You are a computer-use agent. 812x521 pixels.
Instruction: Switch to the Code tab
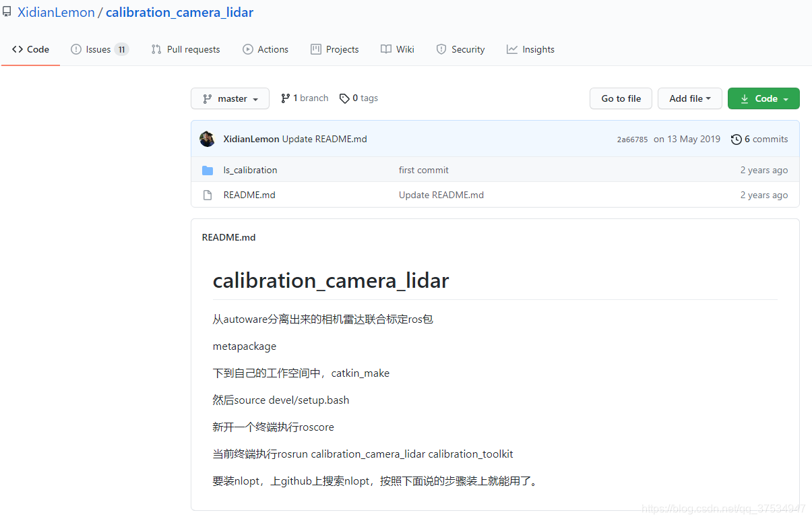click(31, 49)
